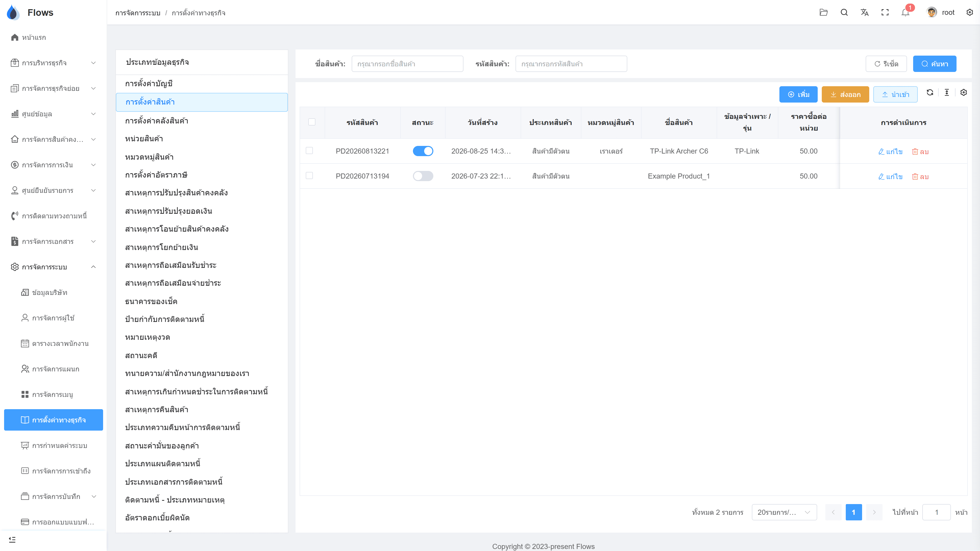The image size is (980, 551).
Task: Click the ค้นหา search button
Action: (934, 64)
